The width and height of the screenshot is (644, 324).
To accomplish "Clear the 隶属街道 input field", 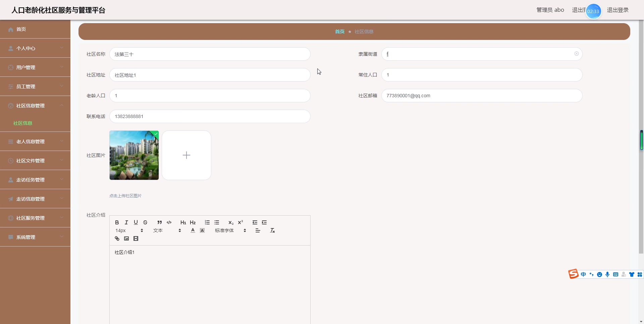I will tap(577, 54).
